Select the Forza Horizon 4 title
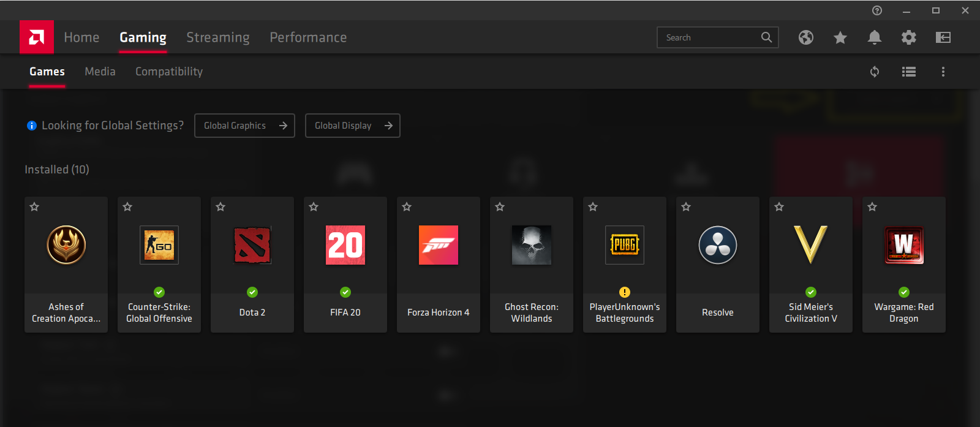Viewport: 980px width, 427px height. pos(439,312)
